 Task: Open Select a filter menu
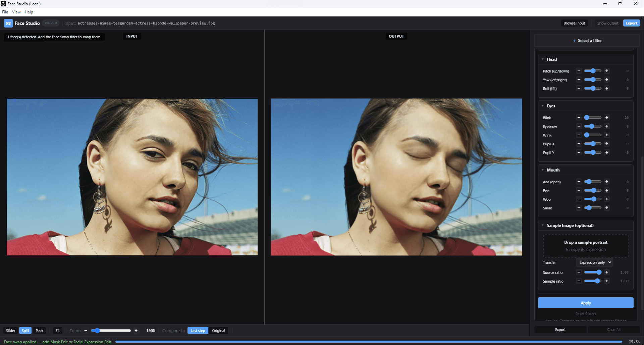coord(587,41)
